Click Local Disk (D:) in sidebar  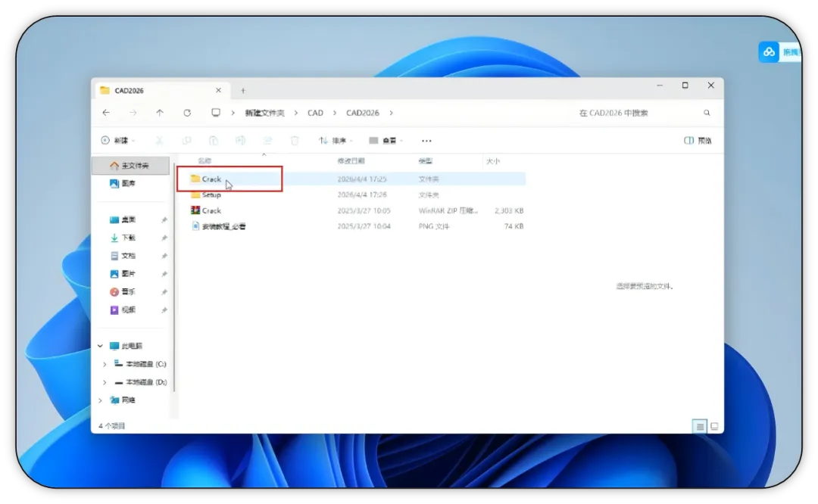(x=141, y=383)
